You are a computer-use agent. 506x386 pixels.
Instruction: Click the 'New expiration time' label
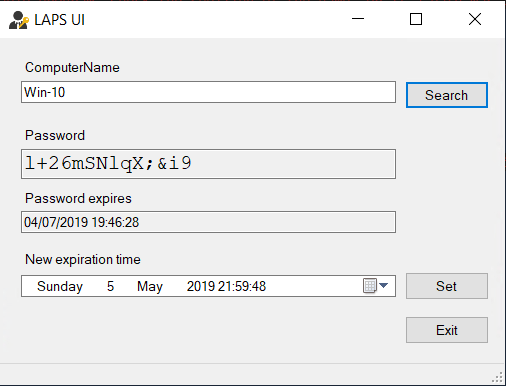pos(83,259)
